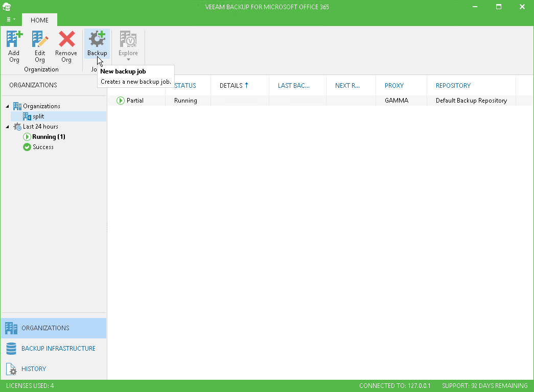Click the Veeam app icon in title bar
This screenshot has width=534, height=392.
pyautogui.click(x=7, y=7)
